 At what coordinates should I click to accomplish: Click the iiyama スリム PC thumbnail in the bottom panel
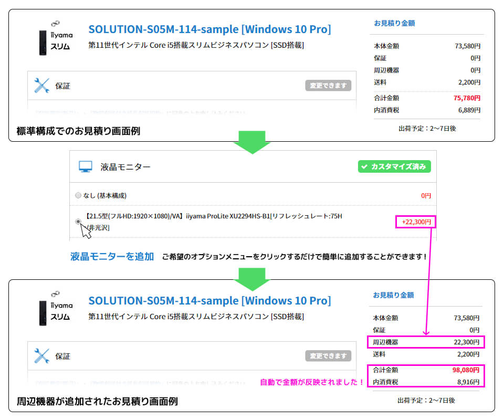(55, 309)
